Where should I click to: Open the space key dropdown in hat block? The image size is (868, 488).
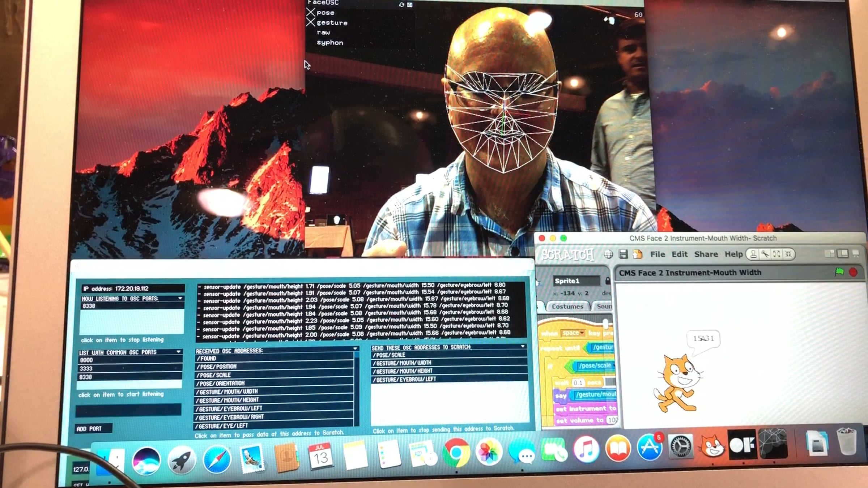click(x=582, y=333)
